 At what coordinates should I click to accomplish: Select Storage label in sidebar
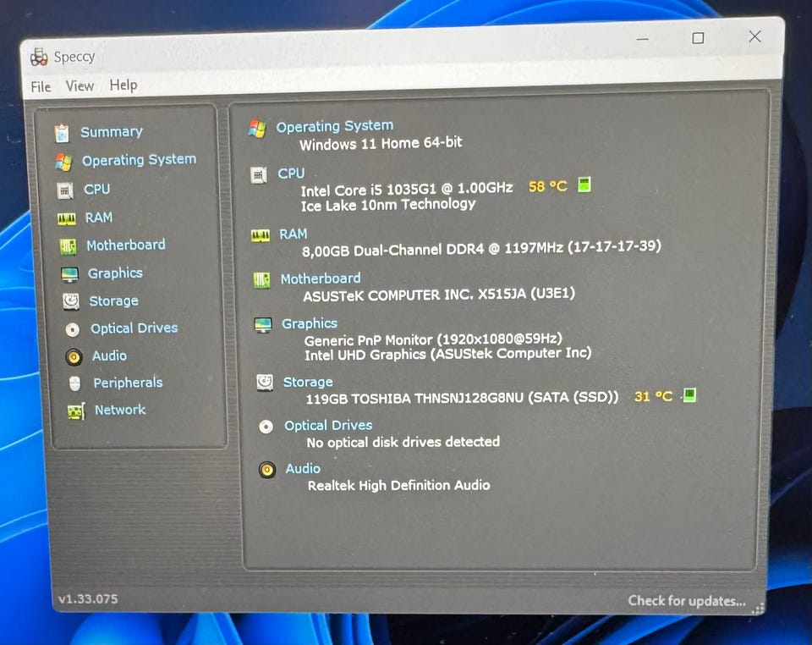click(x=113, y=300)
